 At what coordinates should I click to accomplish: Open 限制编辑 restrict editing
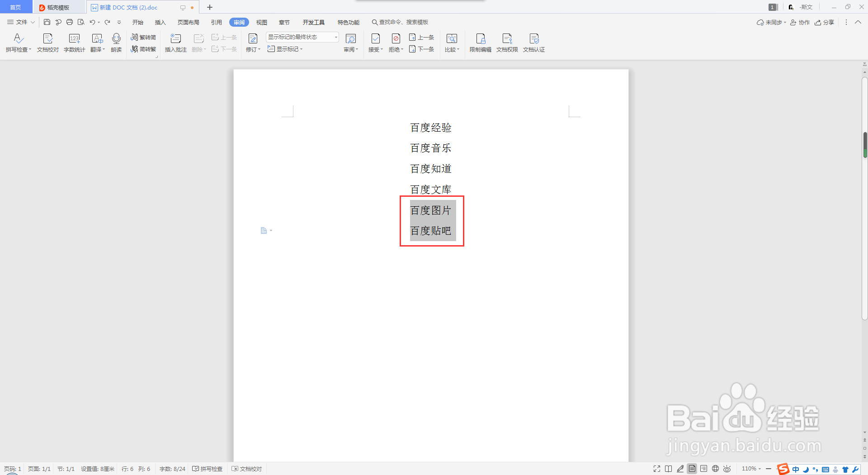coord(481,43)
